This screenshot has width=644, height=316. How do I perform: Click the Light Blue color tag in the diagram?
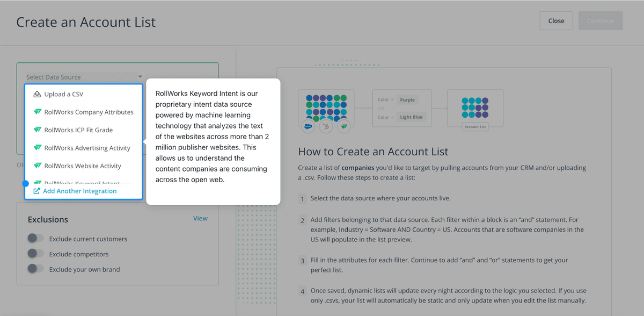pyautogui.click(x=411, y=117)
